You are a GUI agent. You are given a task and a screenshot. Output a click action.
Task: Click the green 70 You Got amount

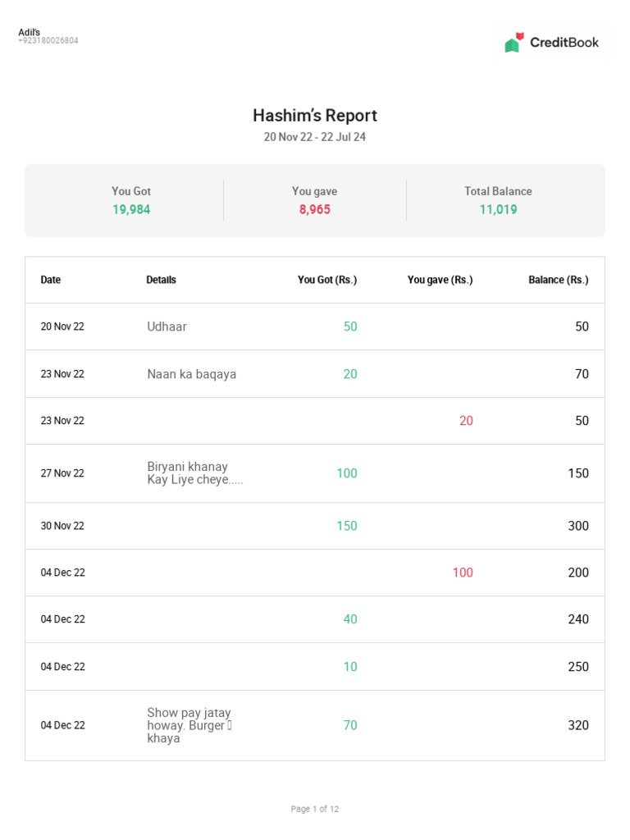point(350,725)
